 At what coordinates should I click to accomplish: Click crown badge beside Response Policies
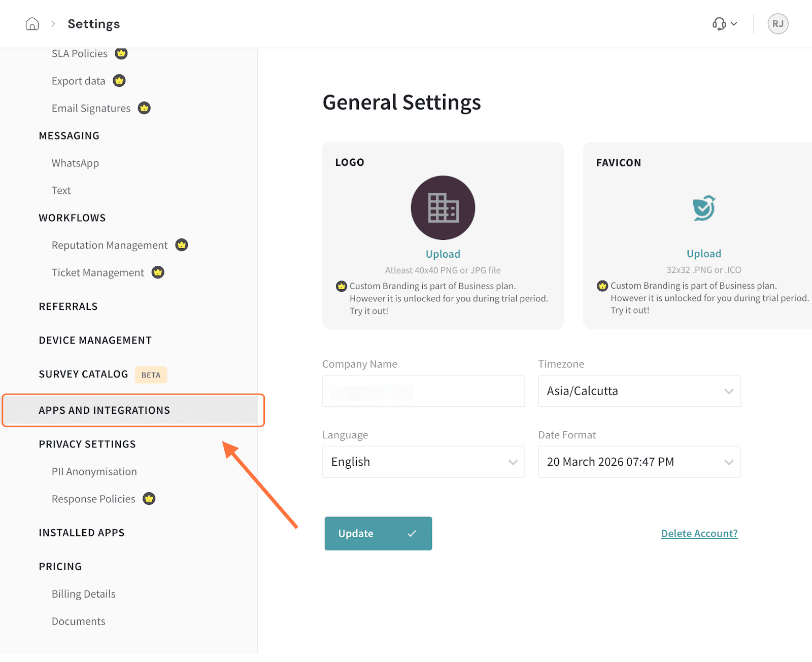[x=149, y=499]
